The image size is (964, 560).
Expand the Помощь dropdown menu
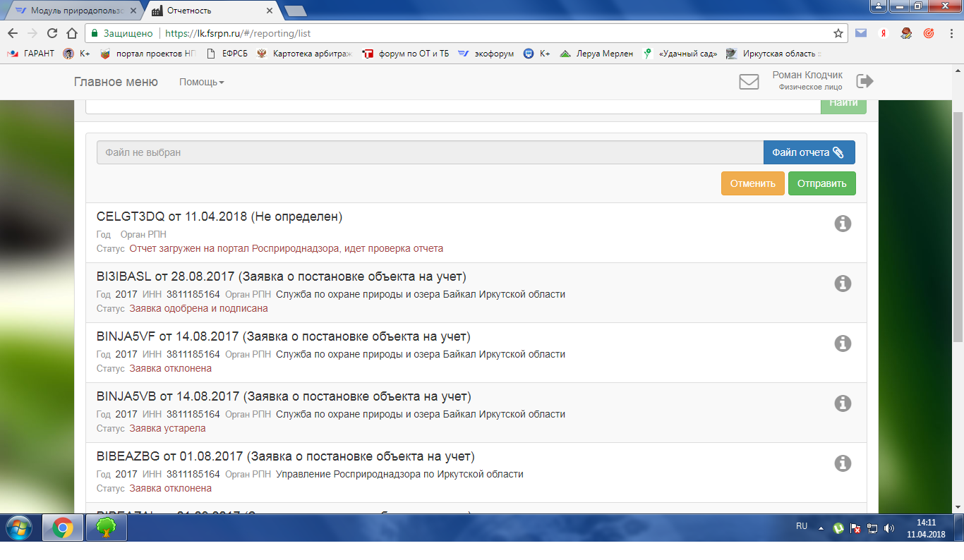point(201,82)
